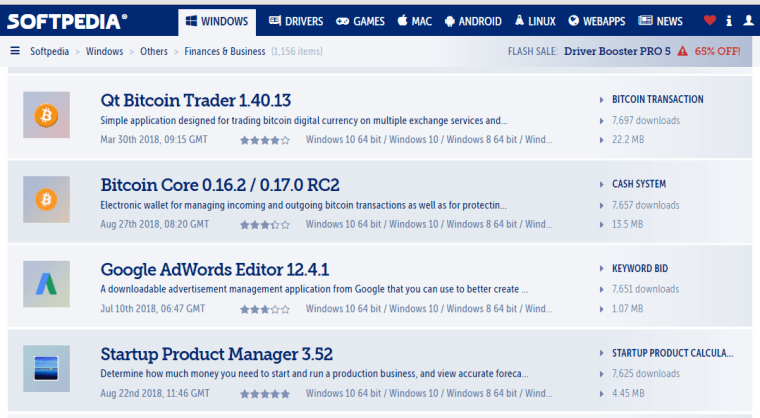Image resolution: width=760 pixels, height=418 pixels.
Task: Open the Android section
Action: point(473,21)
